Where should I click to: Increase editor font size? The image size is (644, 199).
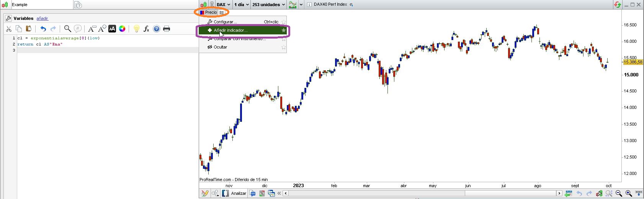[x=102, y=29]
